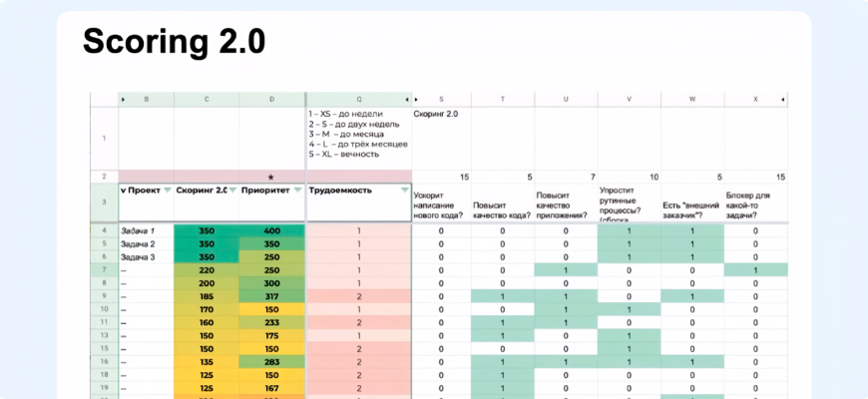The width and height of the screenshot is (868, 399).
Task: Click the filter icon in the Трудоемкость header
Action: pos(404,190)
